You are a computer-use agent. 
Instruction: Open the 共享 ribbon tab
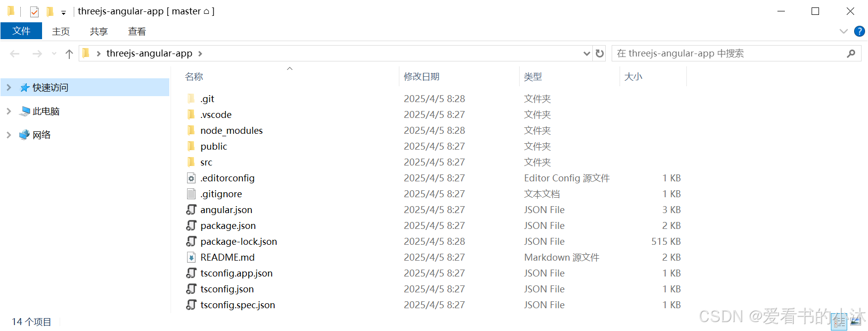[99, 31]
